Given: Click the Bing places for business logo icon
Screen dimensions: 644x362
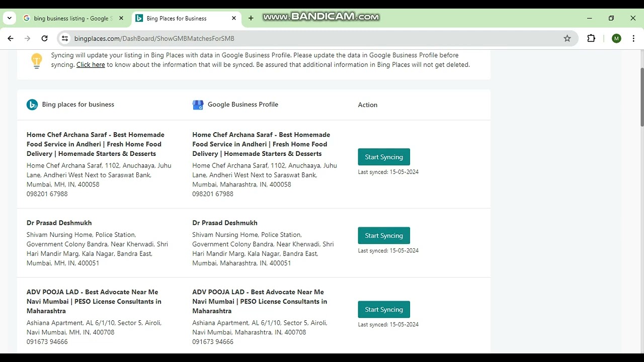Looking at the screenshot, I should tap(32, 105).
